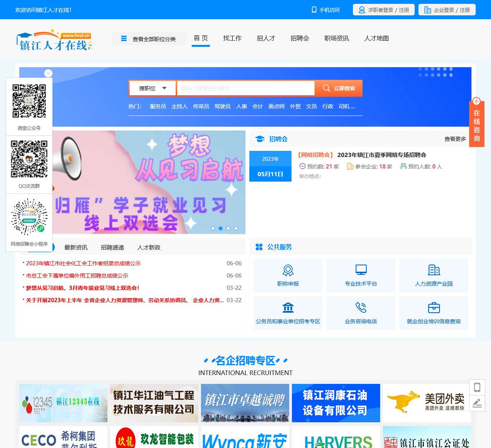Click the magnifier icon in search button
This screenshot has height=448, width=491.
pyautogui.click(x=326, y=88)
